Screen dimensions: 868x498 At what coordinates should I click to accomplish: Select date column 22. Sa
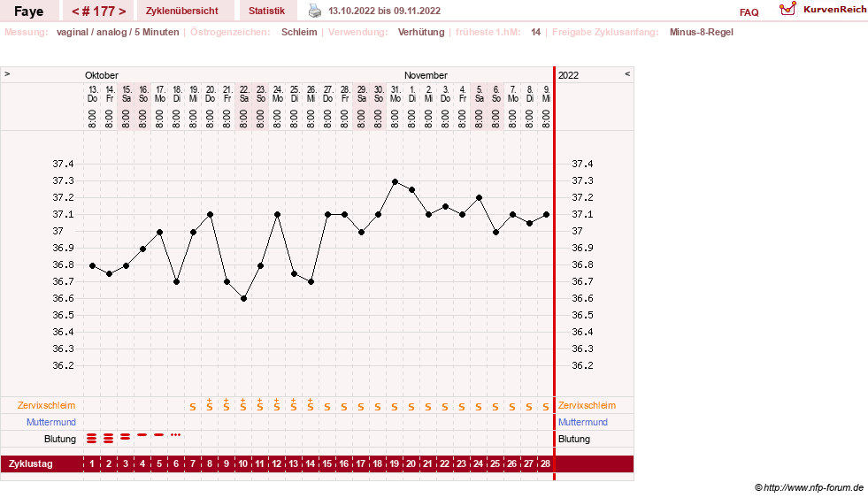pos(243,94)
